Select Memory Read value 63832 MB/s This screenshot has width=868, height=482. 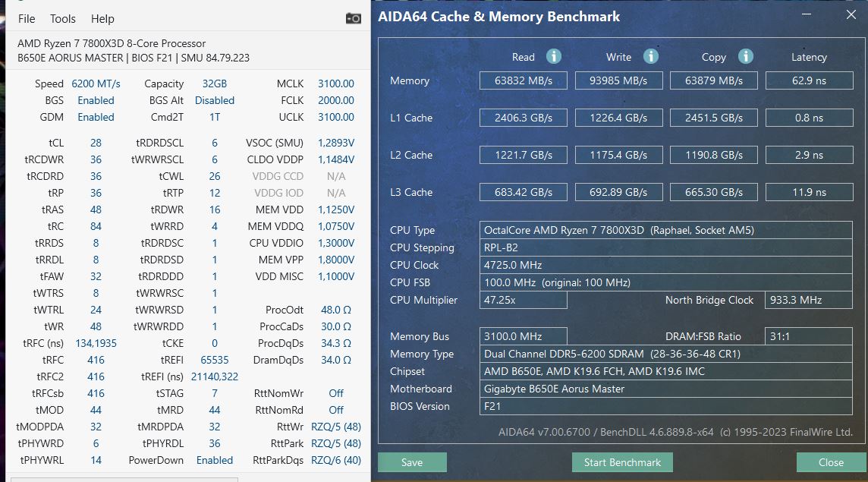[523, 80]
